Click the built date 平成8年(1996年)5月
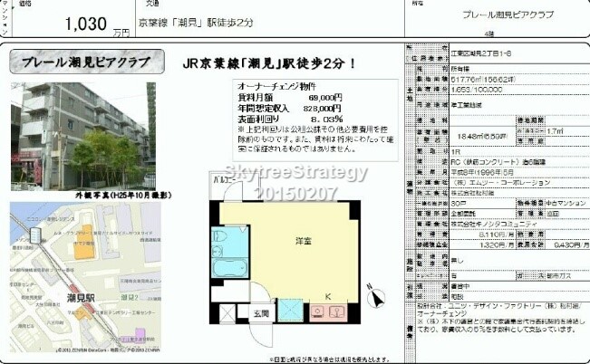 [x=482, y=172]
